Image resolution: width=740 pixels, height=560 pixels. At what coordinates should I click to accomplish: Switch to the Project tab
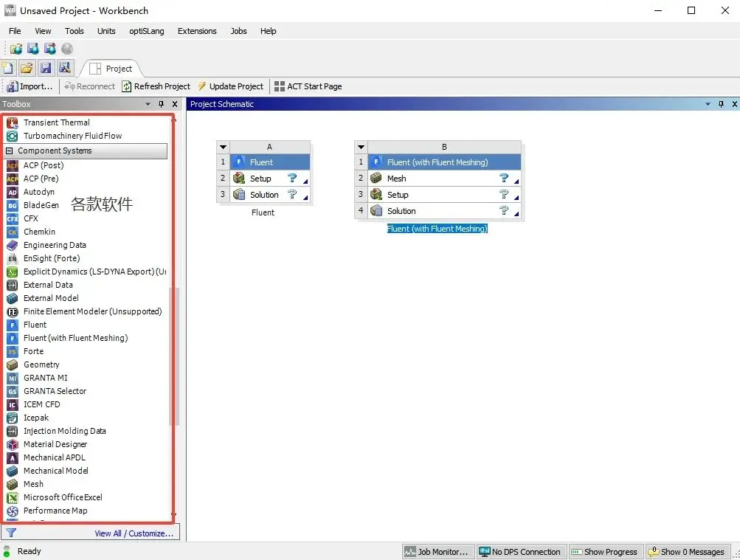tap(111, 69)
